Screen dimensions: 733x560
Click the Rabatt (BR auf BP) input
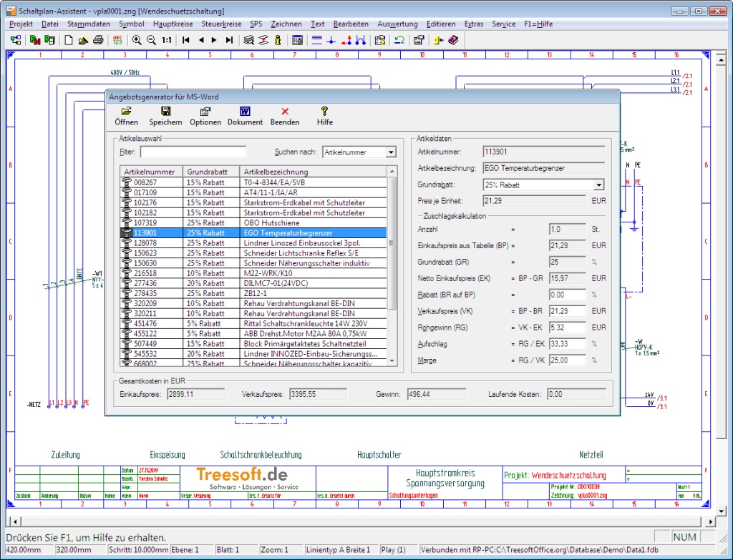pyautogui.click(x=566, y=295)
